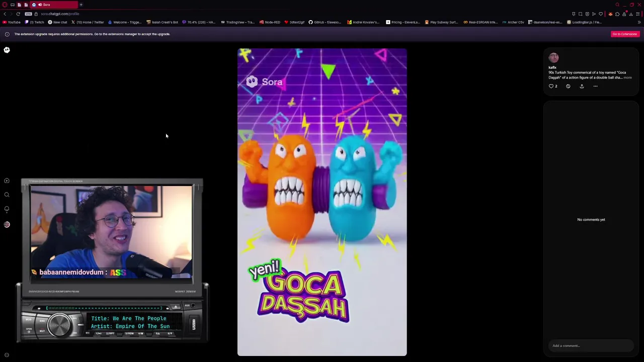Toggle the VPN badge in the address bar
Image resolution: width=644 pixels, height=362 pixels.
[28, 14]
